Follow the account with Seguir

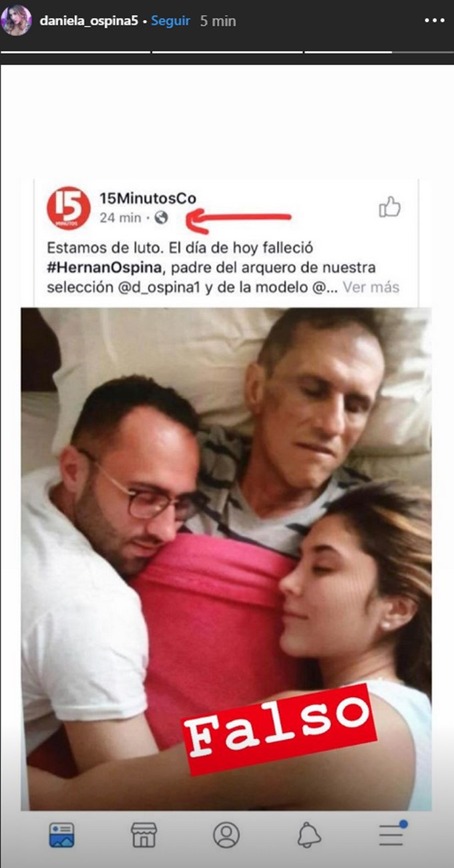pos(170,21)
